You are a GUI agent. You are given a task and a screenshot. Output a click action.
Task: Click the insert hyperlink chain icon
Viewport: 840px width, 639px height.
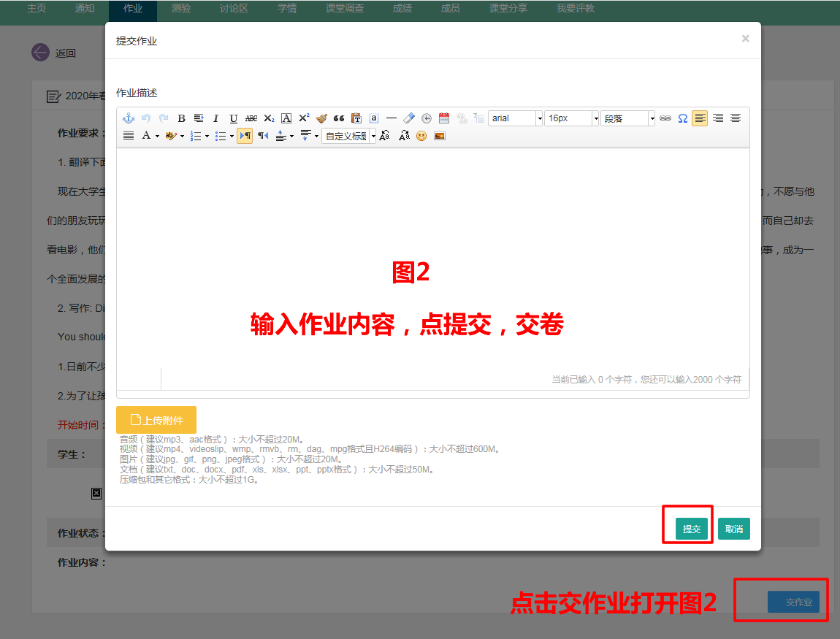point(665,118)
